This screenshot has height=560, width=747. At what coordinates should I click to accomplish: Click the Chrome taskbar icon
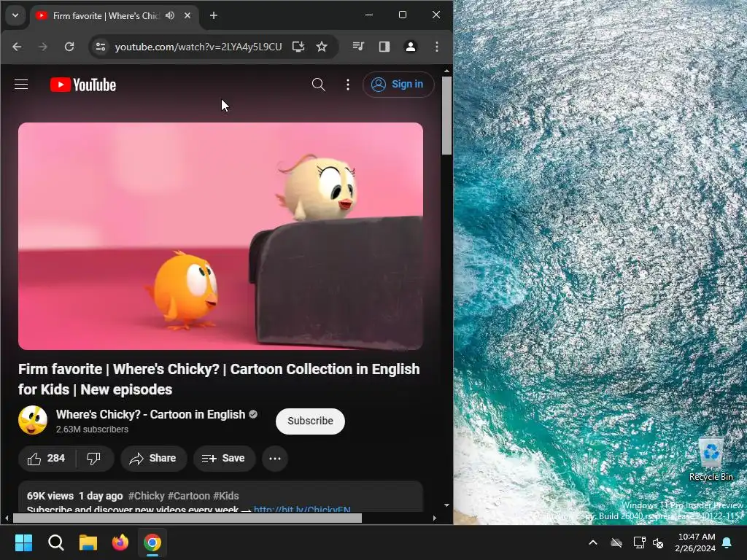click(x=152, y=542)
